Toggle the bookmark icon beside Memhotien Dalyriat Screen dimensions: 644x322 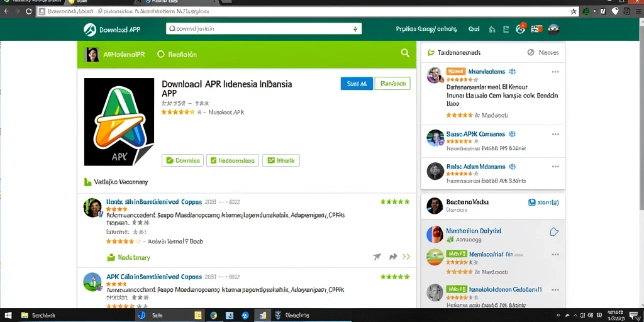554,232
